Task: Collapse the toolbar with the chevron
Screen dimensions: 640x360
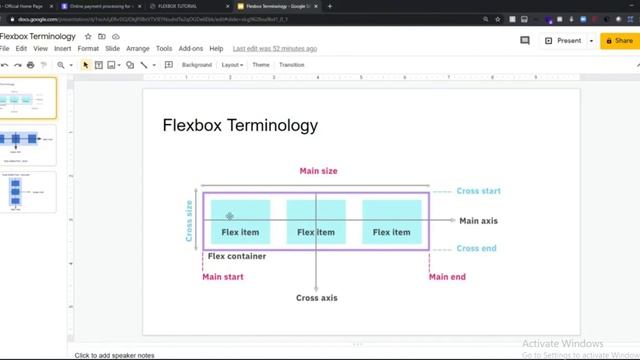Action: (x=637, y=65)
